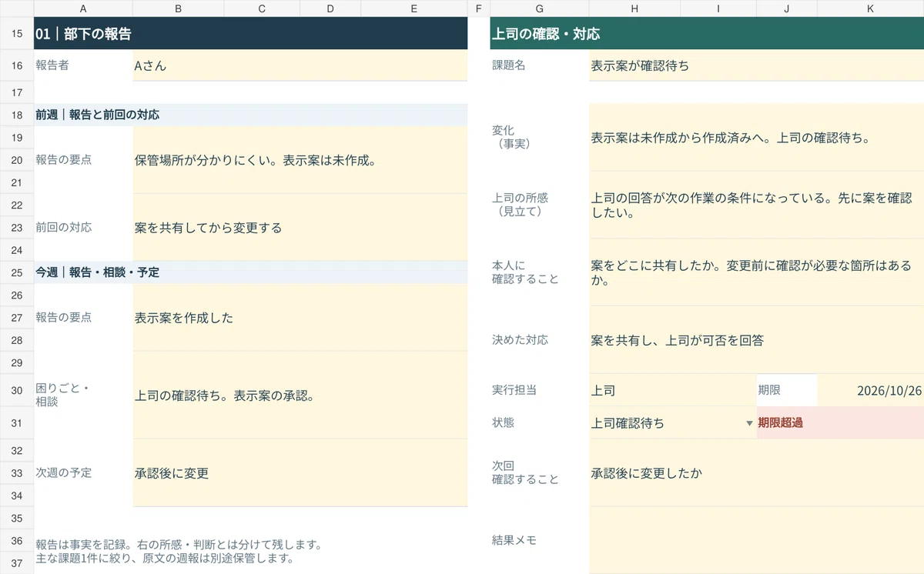Image resolution: width=924 pixels, height=574 pixels.
Task: Select row header 15
Action: pyautogui.click(x=17, y=33)
